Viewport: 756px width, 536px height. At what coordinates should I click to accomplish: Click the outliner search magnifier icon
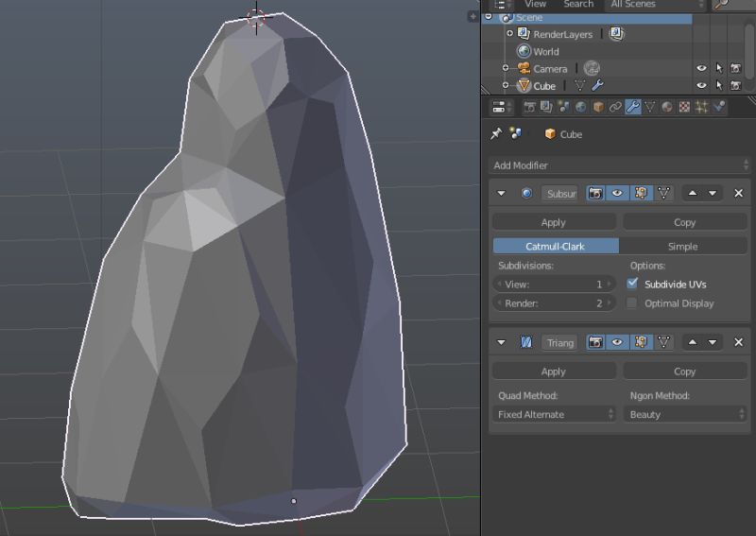click(722, 5)
